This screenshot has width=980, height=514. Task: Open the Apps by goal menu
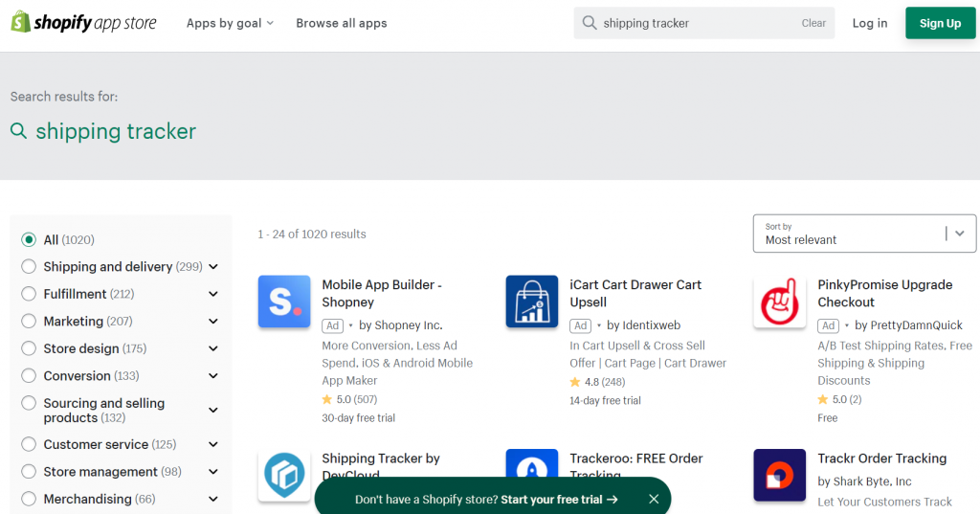(230, 23)
